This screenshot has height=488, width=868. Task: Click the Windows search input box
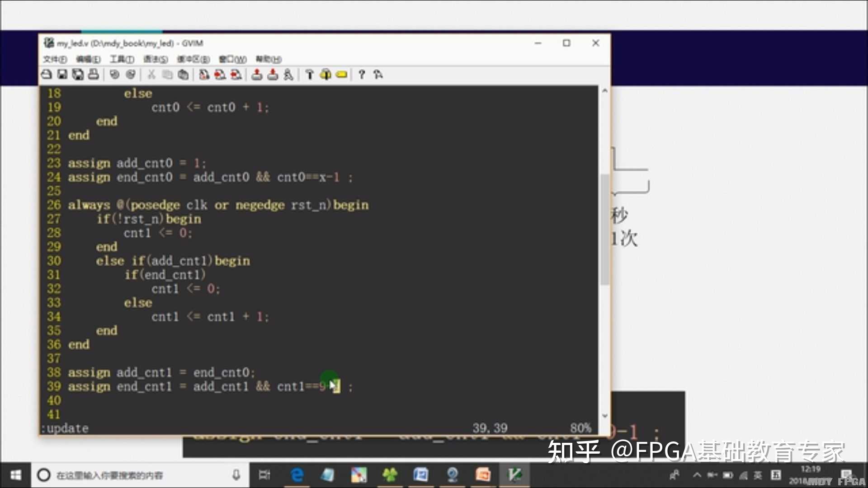(x=136, y=475)
